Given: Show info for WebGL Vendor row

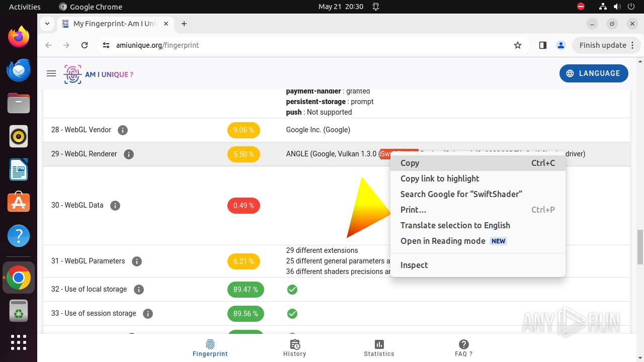Looking at the screenshot, I should [123, 130].
